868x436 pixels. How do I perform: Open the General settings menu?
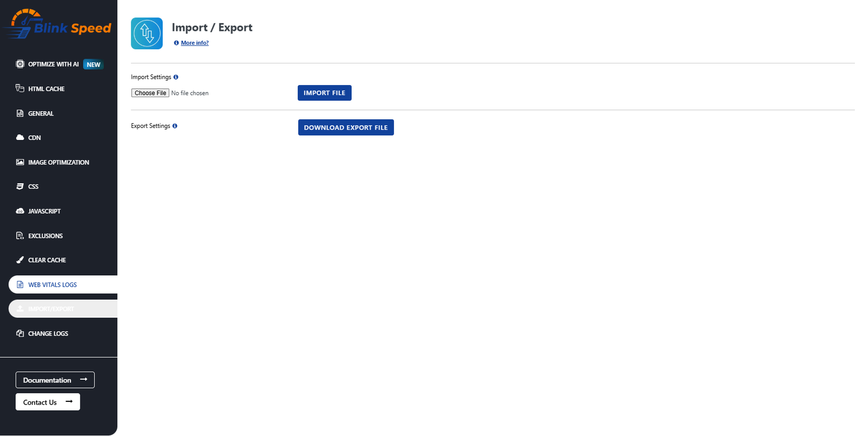[41, 113]
